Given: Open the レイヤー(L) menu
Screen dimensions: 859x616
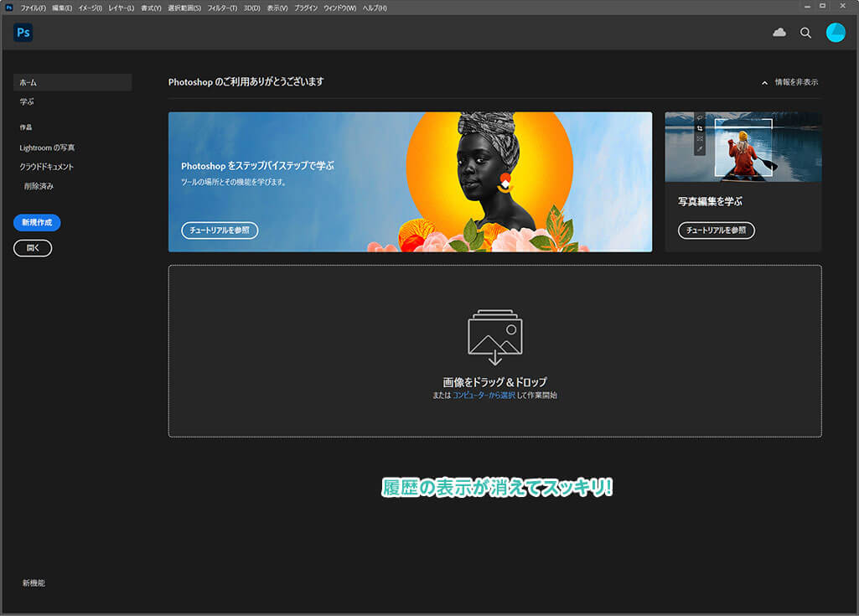Looking at the screenshot, I should (121, 8).
